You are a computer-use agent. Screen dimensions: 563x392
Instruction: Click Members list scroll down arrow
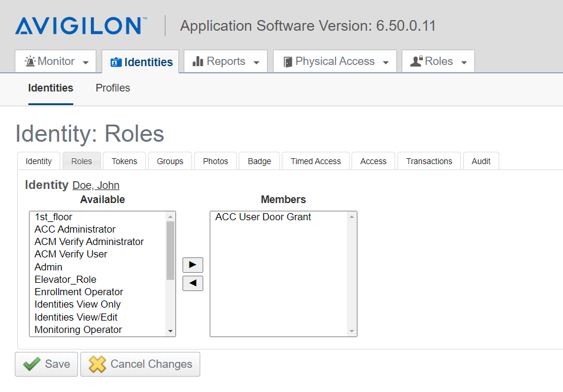tap(352, 331)
